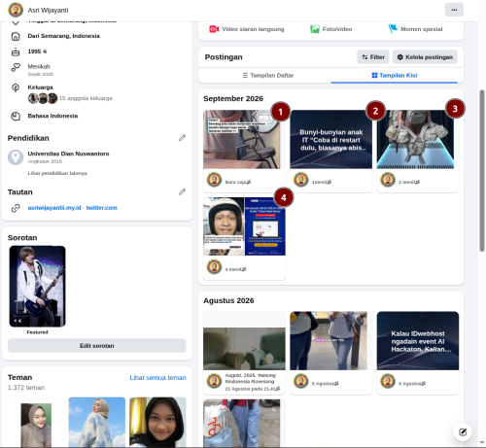Expand Lihat pendidikan lainnya
Image resolution: width=486 pixels, height=448 pixels.
point(57,173)
